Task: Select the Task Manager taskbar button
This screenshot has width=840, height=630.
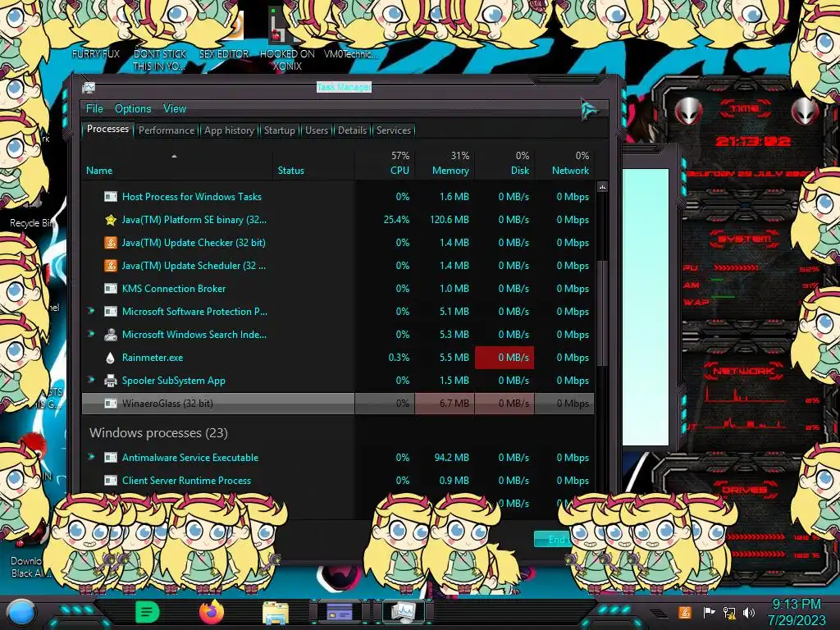Action: 403,612
